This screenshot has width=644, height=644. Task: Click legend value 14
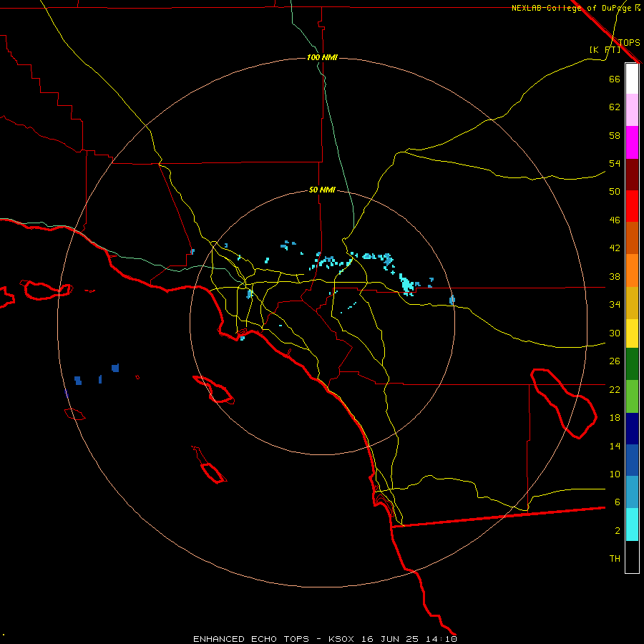(615, 446)
